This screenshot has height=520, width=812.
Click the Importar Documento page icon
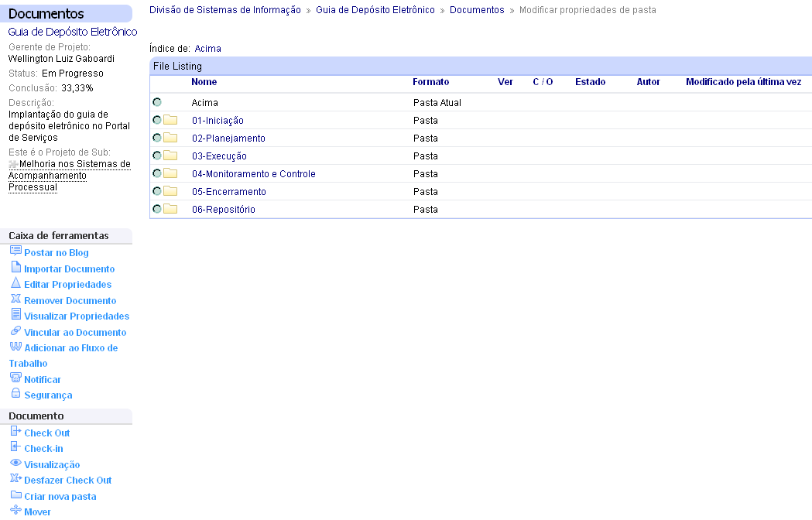(x=16, y=267)
